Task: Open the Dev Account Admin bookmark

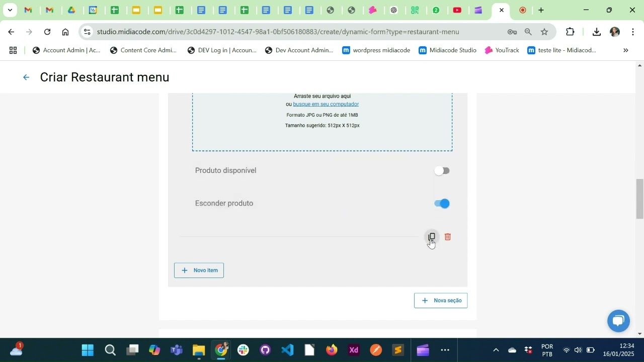Action: click(299, 50)
